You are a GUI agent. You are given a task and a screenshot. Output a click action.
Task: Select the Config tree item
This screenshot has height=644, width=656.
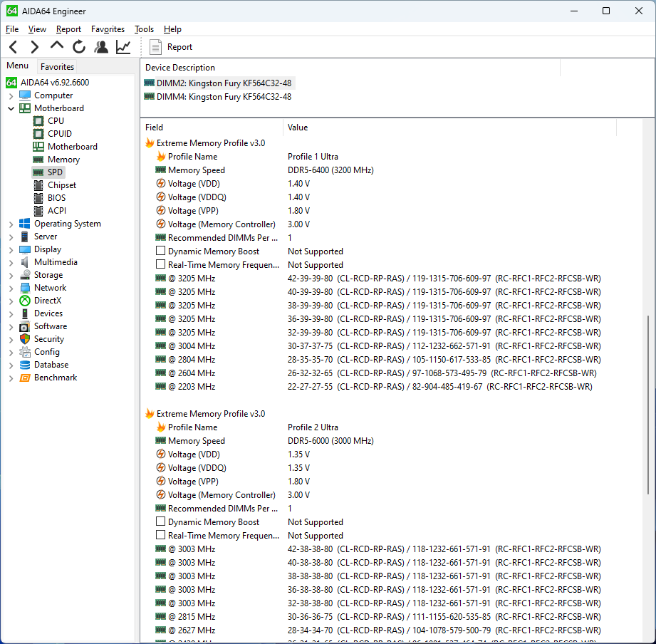tap(47, 352)
